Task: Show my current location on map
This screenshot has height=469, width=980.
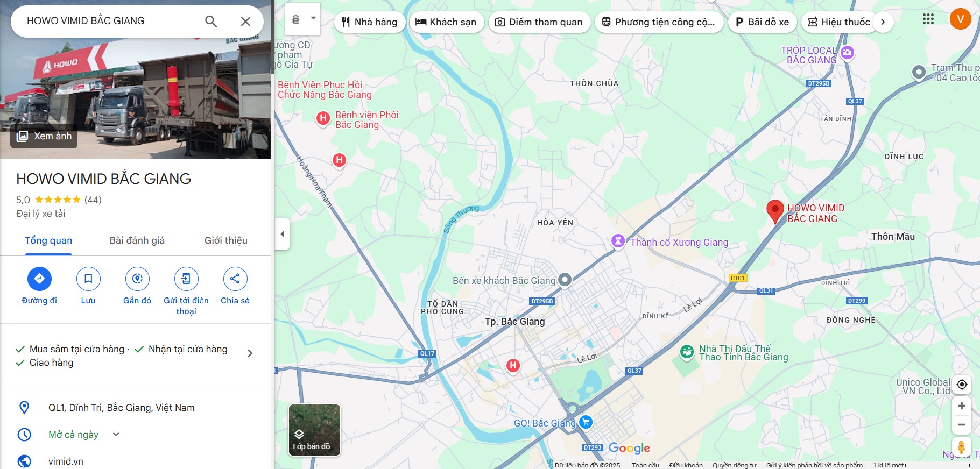Action: 962,385
